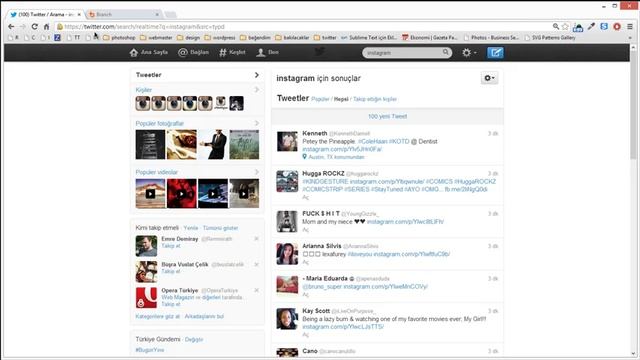Screen dimensions: 640x360
Task: Select the Popüler filter for Tweetler
Action: click(x=320, y=99)
